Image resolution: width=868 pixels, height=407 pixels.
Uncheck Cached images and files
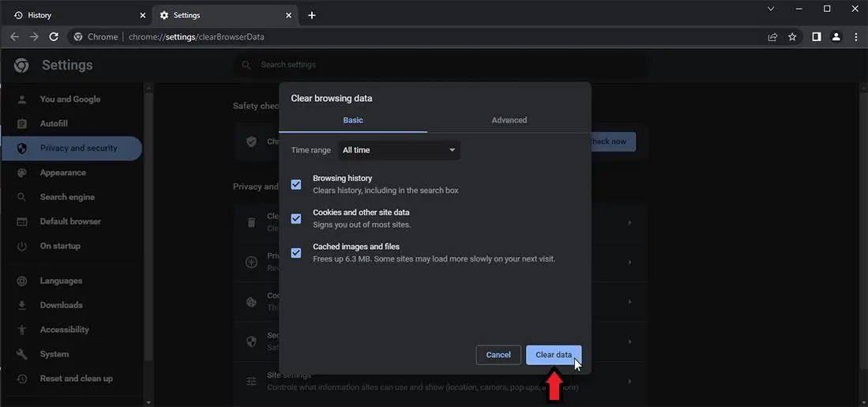pyautogui.click(x=296, y=253)
